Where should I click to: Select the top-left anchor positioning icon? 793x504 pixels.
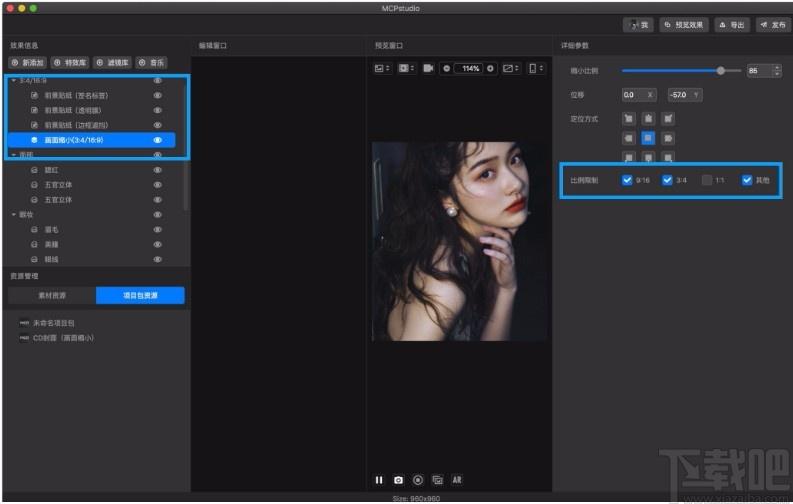(x=628, y=118)
